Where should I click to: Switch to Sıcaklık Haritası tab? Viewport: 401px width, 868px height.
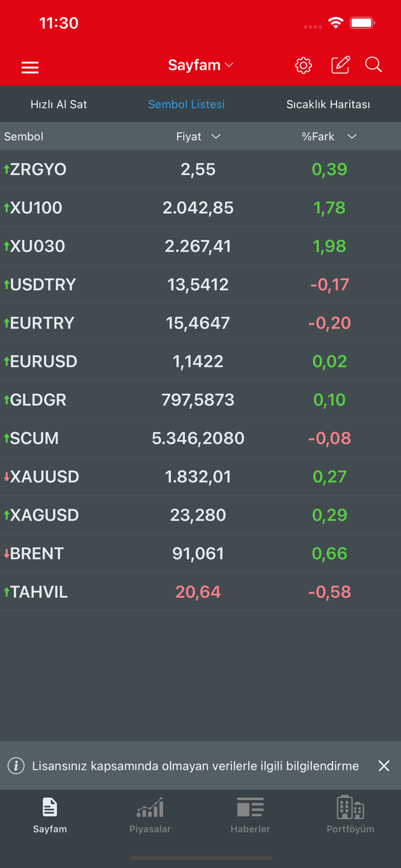click(328, 104)
